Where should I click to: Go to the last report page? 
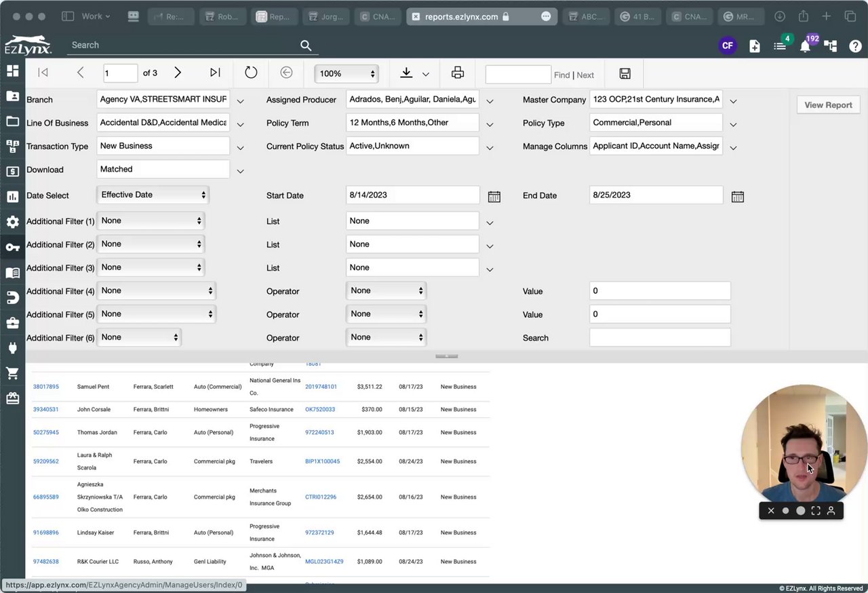(x=215, y=73)
